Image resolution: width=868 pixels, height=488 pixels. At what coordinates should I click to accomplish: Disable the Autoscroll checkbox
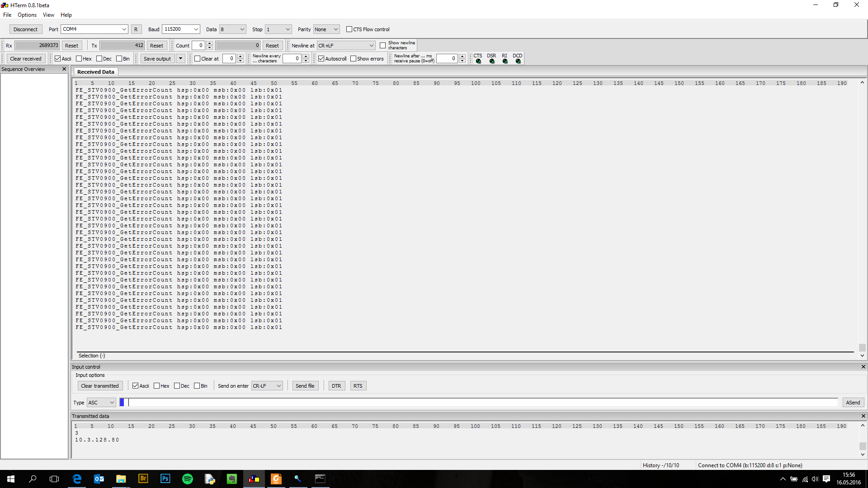pos(321,59)
